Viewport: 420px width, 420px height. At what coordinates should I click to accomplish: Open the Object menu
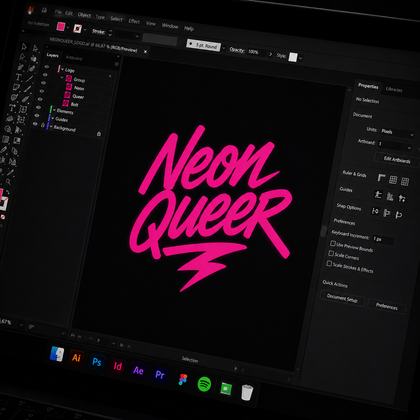pyautogui.click(x=84, y=15)
